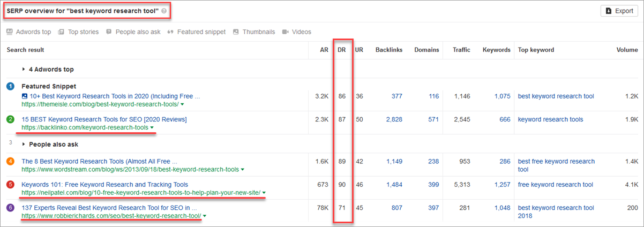Click the Featured snippet quote icon

click(170, 32)
